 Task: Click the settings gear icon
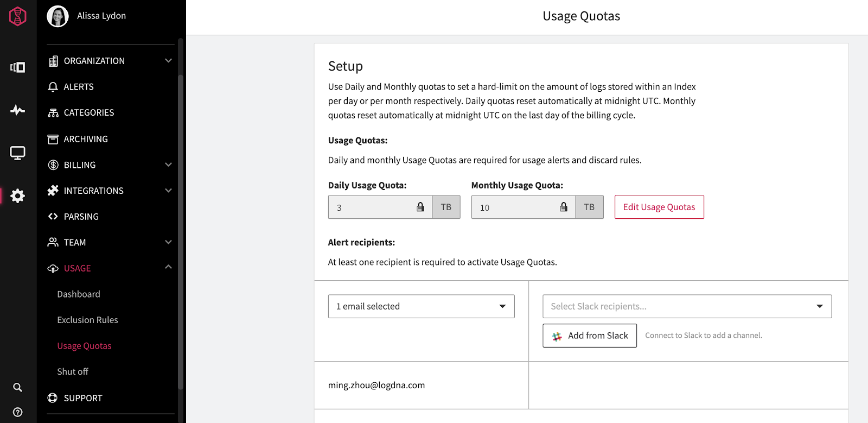point(17,195)
